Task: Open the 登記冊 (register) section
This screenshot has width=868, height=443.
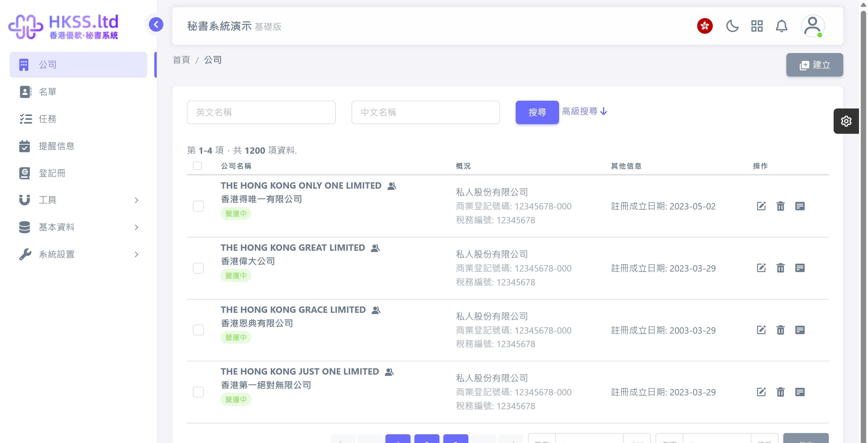Action: pos(52,173)
